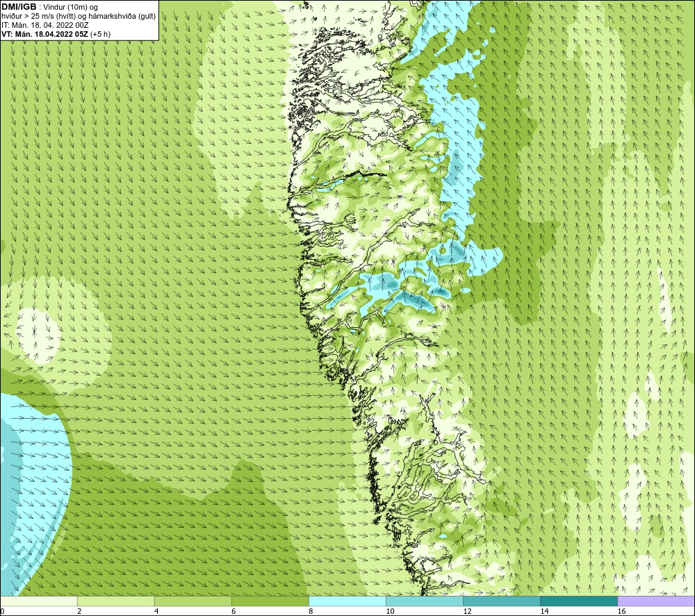
Task: Click the legend value "0"
Action: 3,611
